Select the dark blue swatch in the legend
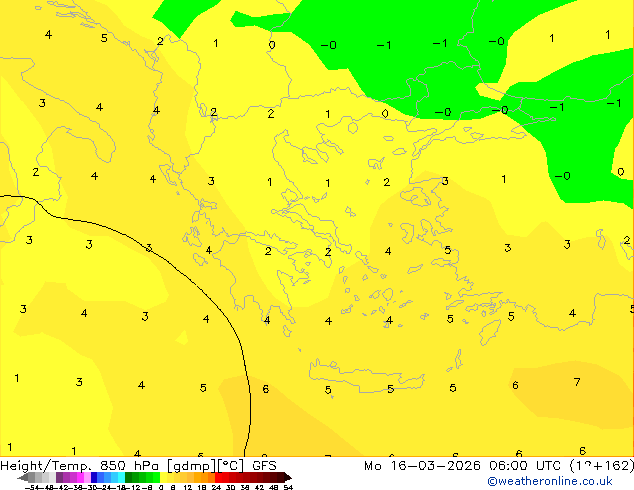The image size is (634, 490). click(94, 477)
